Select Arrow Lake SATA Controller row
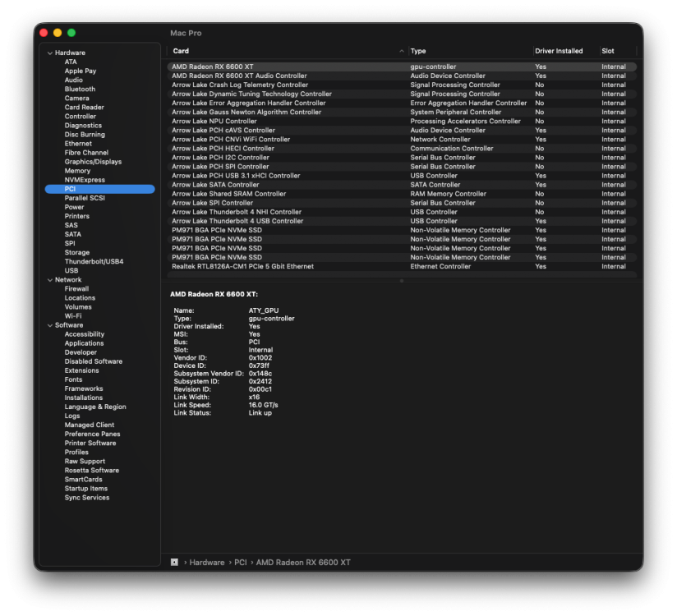This screenshot has width=677, height=616. 402,184
